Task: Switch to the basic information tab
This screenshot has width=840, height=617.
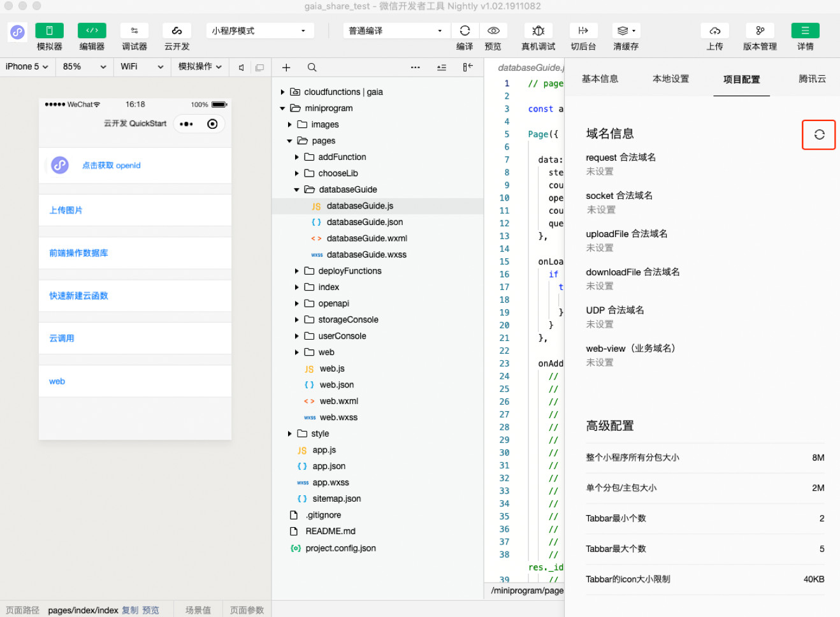Action: (600, 79)
